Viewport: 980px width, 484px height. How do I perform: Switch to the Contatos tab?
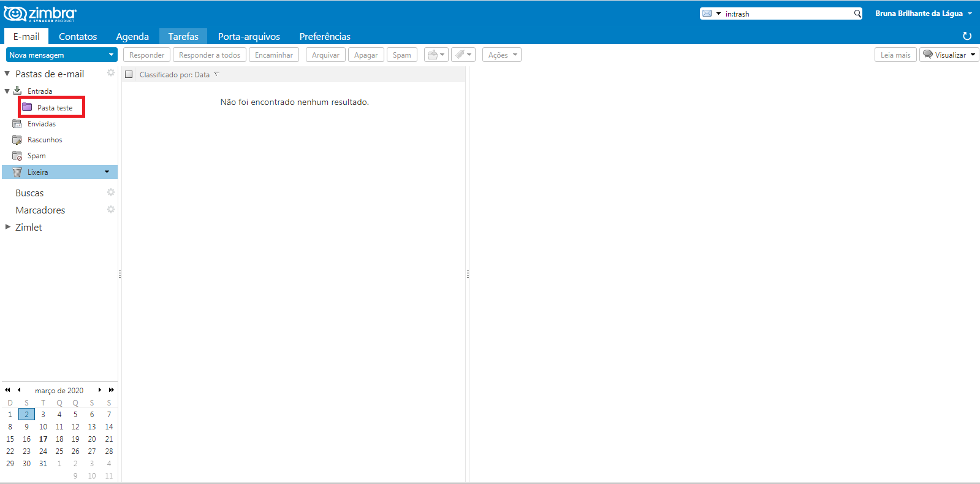pos(78,36)
